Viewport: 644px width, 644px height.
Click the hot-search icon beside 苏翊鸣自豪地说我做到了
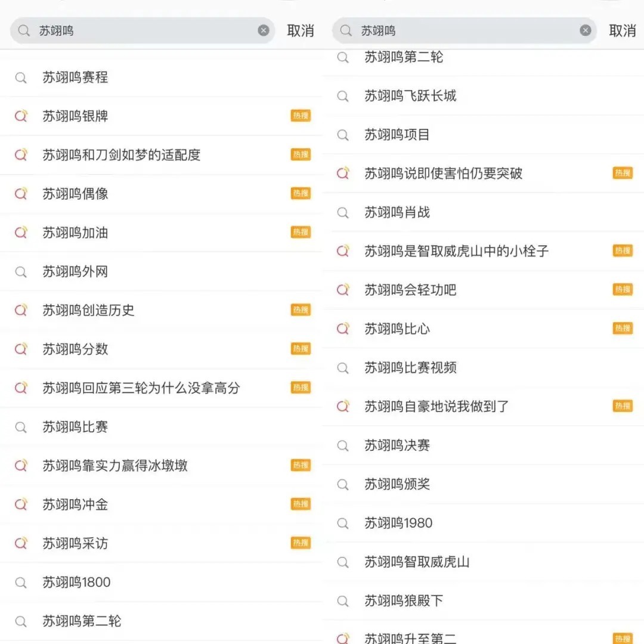pyautogui.click(x=343, y=407)
